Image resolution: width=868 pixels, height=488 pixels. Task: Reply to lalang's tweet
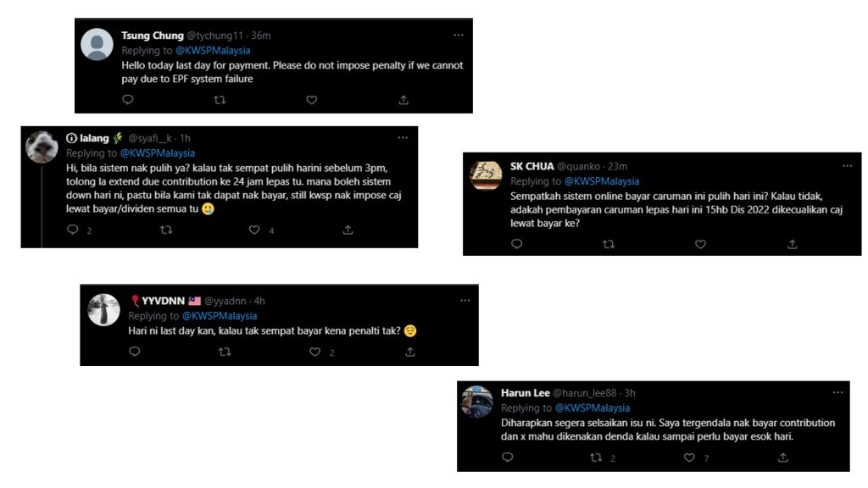pos(73,230)
